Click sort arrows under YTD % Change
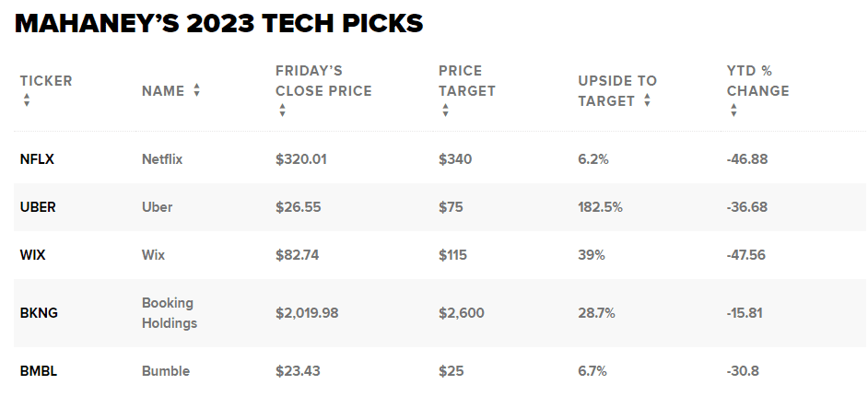 (733, 111)
